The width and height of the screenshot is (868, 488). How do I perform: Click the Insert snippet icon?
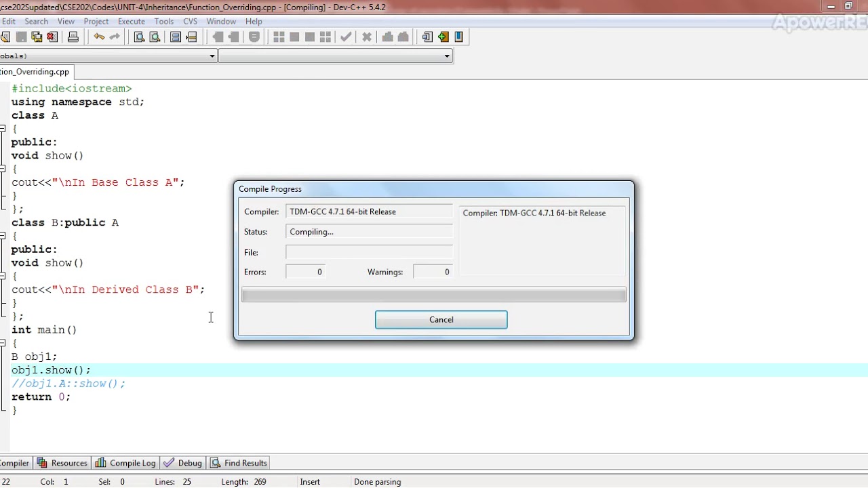(x=427, y=37)
